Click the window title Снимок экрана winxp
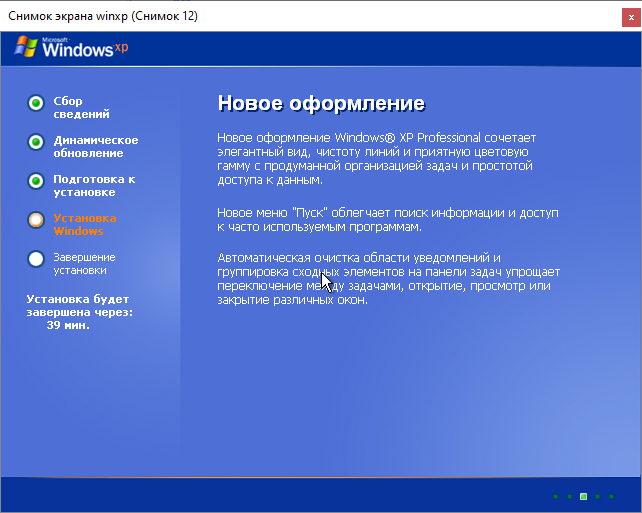Image resolution: width=642 pixels, height=513 pixels. coord(103,16)
